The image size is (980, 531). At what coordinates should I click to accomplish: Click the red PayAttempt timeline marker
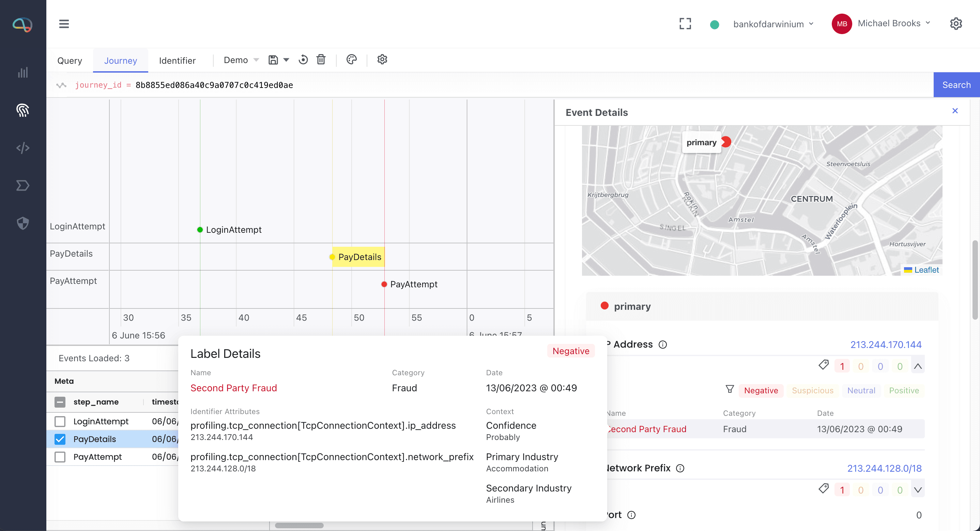384,284
